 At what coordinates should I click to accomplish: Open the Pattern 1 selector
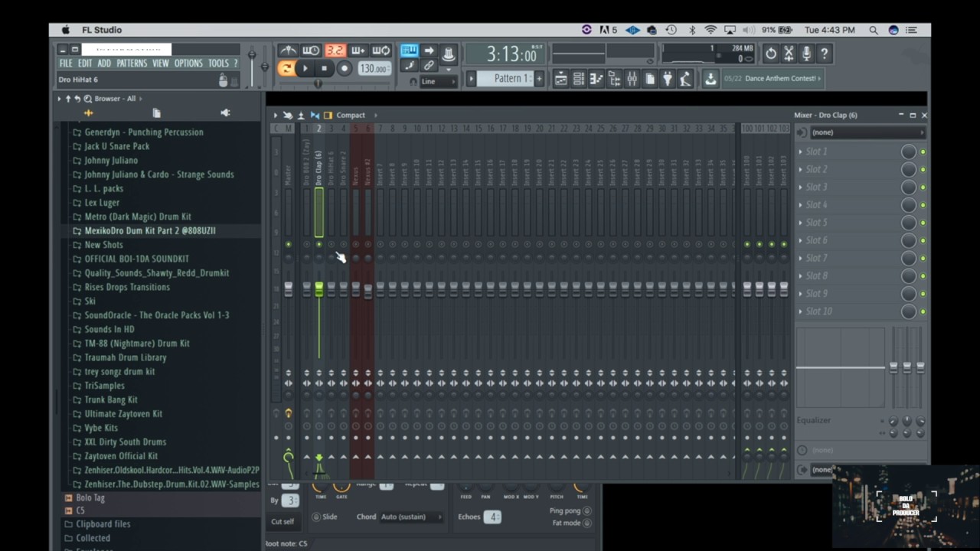[x=507, y=78]
